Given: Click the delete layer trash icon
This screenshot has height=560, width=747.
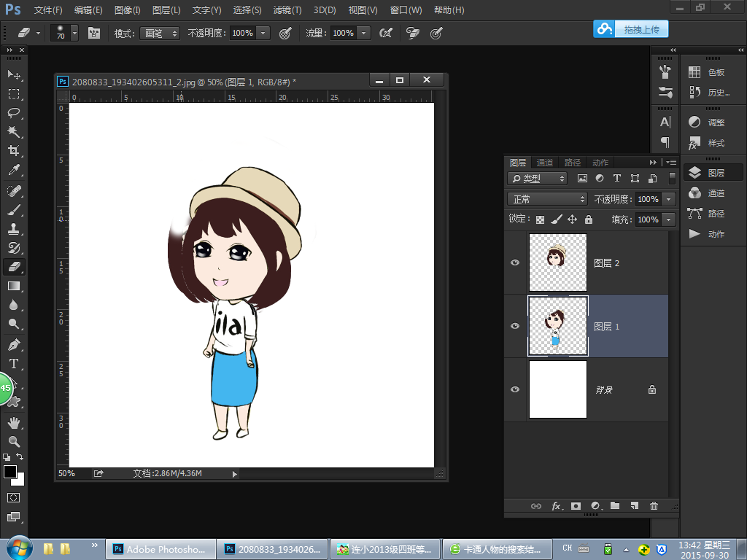Looking at the screenshot, I should point(654,506).
